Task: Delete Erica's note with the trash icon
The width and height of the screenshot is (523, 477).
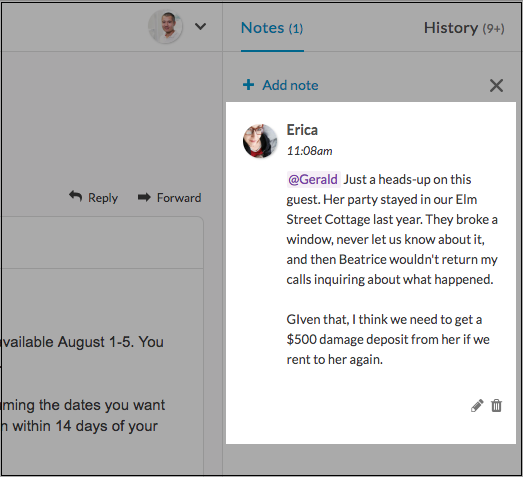Action: pos(496,406)
